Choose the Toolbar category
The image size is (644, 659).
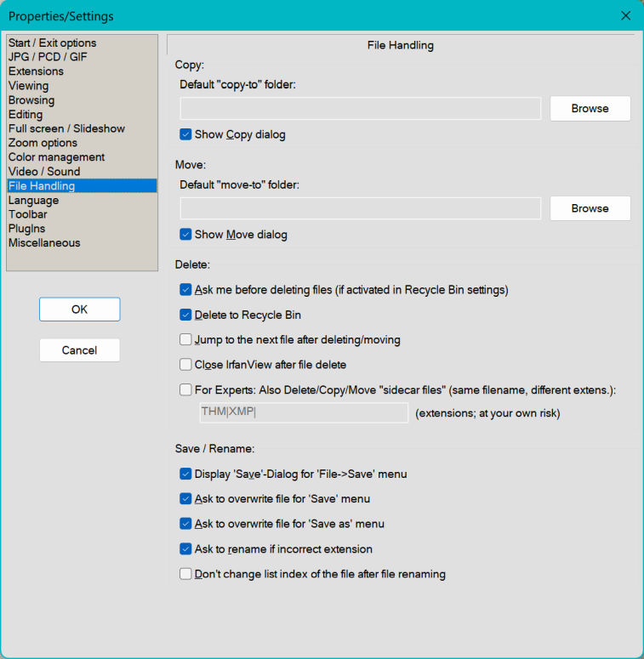pyautogui.click(x=28, y=214)
